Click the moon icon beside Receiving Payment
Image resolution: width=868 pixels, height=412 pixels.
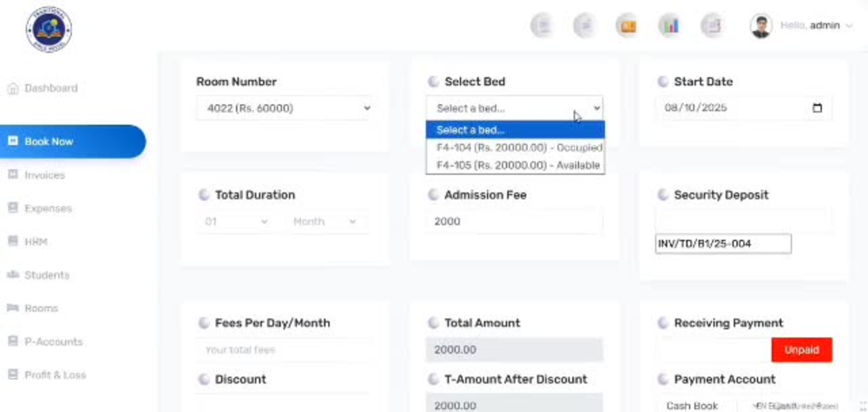click(x=663, y=323)
